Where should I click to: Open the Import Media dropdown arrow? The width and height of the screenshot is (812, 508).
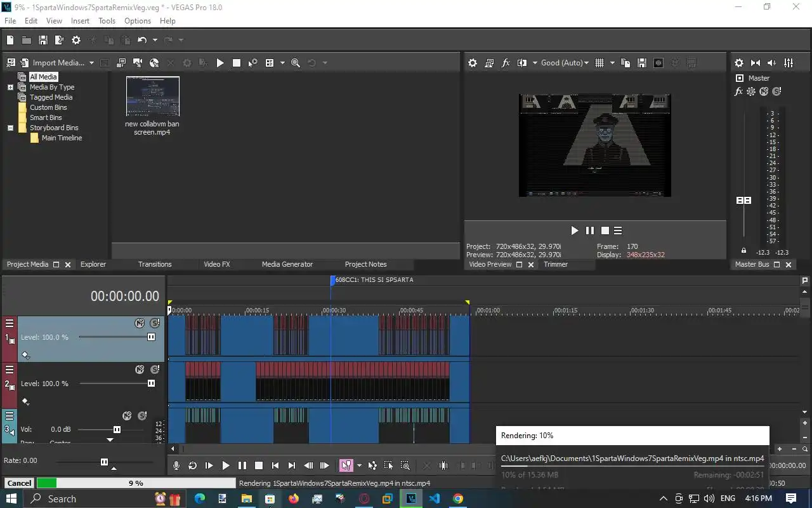pyautogui.click(x=91, y=63)
